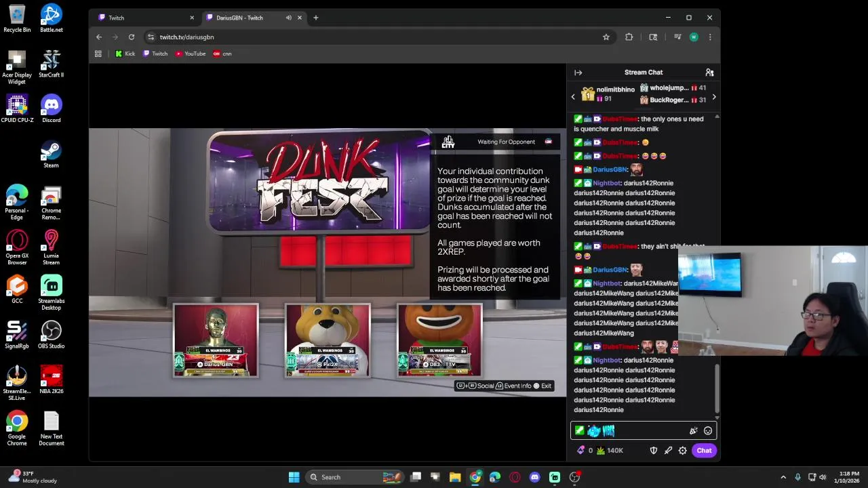
Task: Send message with the Chat button
Action: [x=704, y=450]
